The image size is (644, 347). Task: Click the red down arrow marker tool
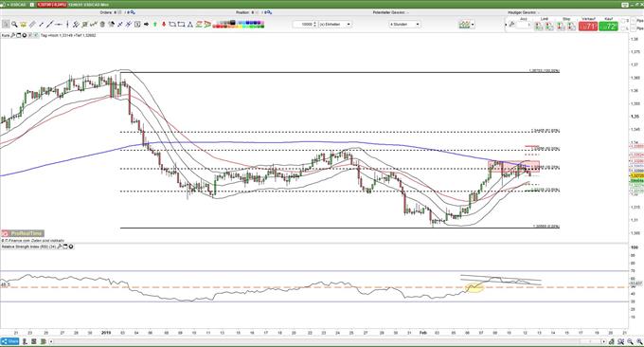[164, 25]
